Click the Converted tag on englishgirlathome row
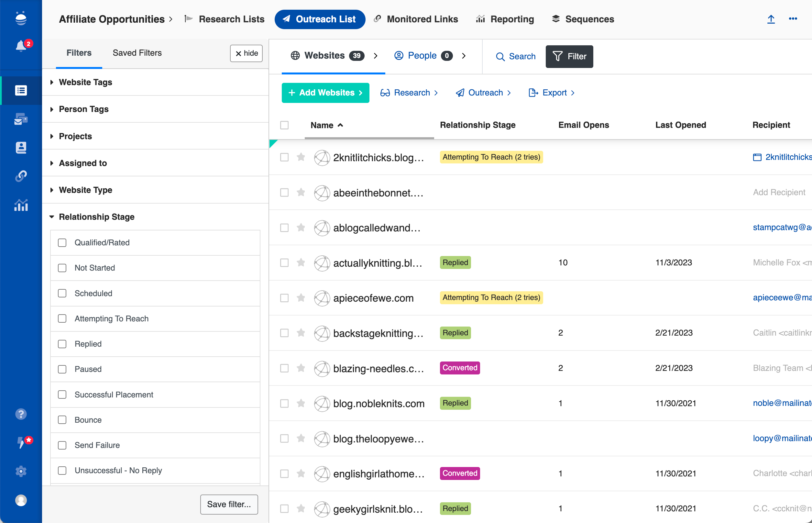 (460, 473)
